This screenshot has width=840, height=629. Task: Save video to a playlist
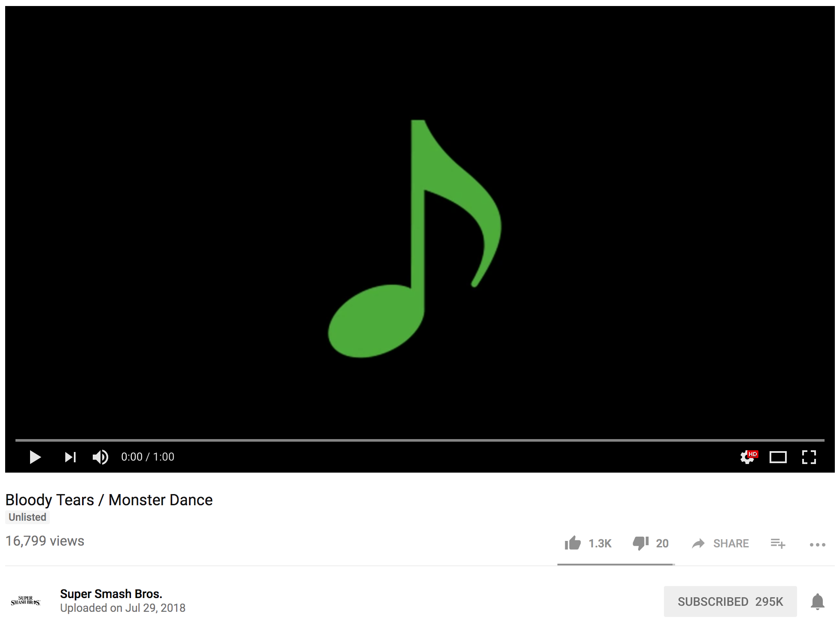(x=778, y=544)
